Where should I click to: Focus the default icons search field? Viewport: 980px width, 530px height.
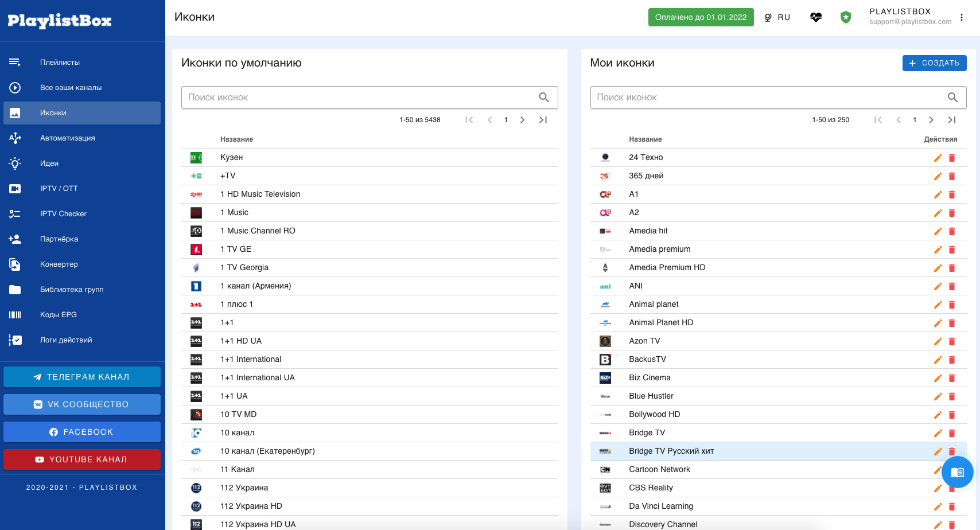[x=370, y=98]
